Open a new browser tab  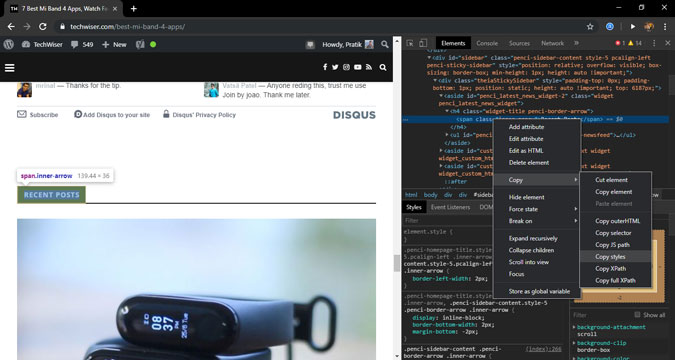[x=133, y=9]
